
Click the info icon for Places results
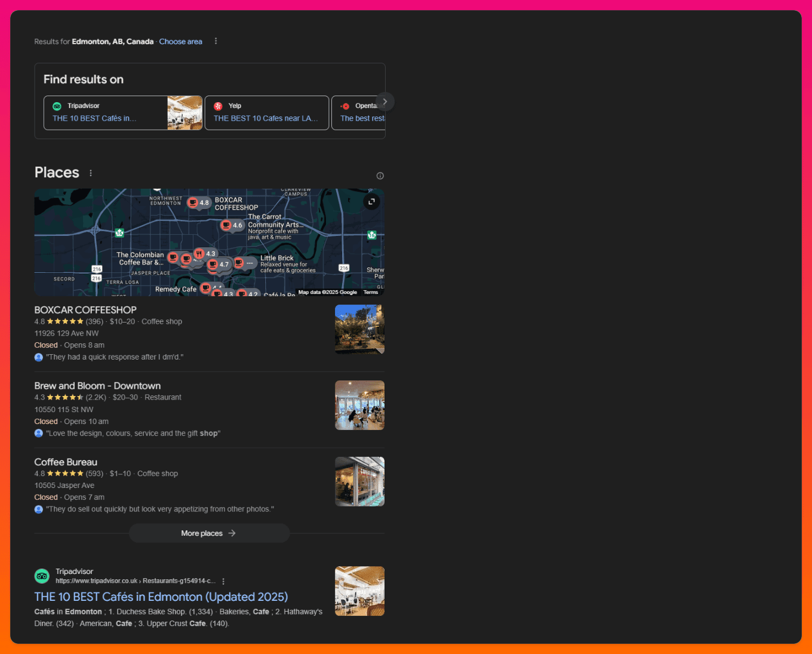coord(380,176)
